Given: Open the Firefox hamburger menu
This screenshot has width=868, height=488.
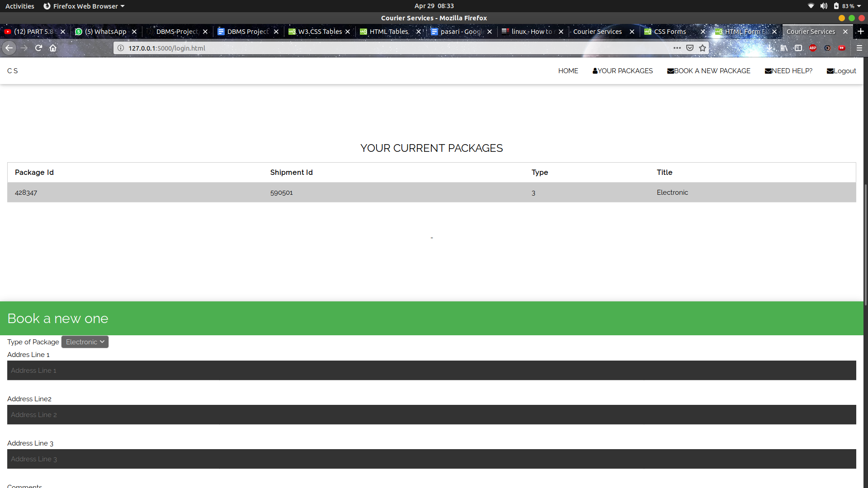Looking at the screenshot, I should [859, 48].
